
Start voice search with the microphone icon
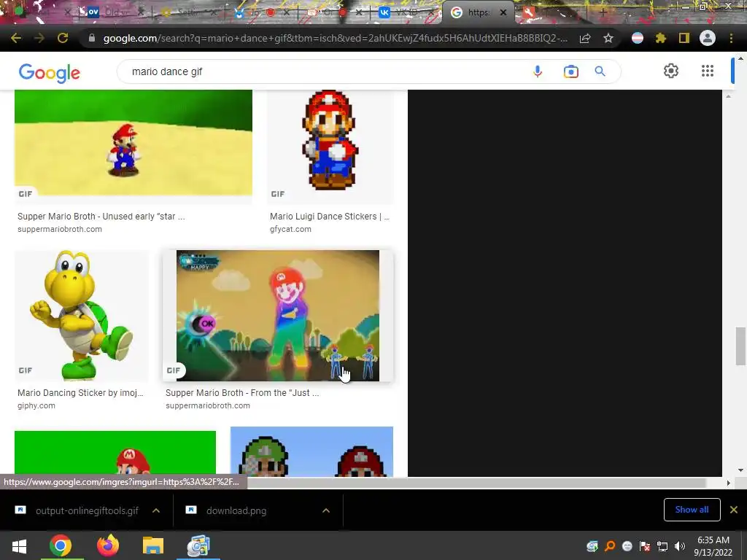[x=538, y=71]
